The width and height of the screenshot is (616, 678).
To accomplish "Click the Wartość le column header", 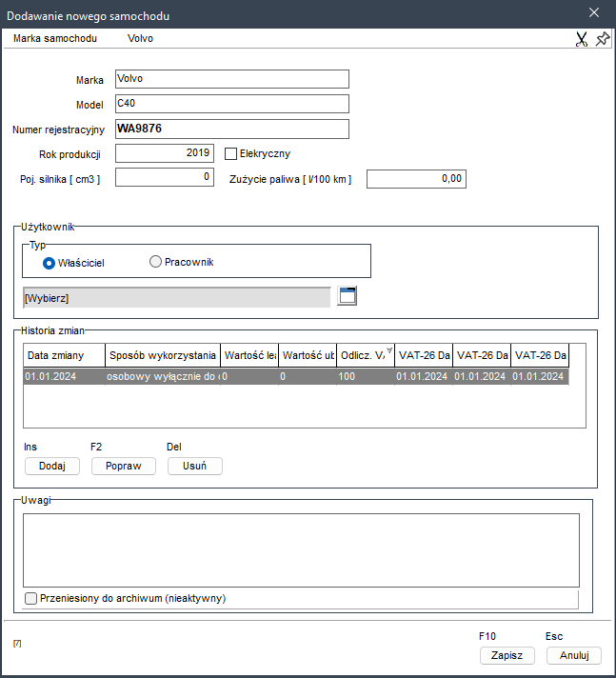I will 249,355.
